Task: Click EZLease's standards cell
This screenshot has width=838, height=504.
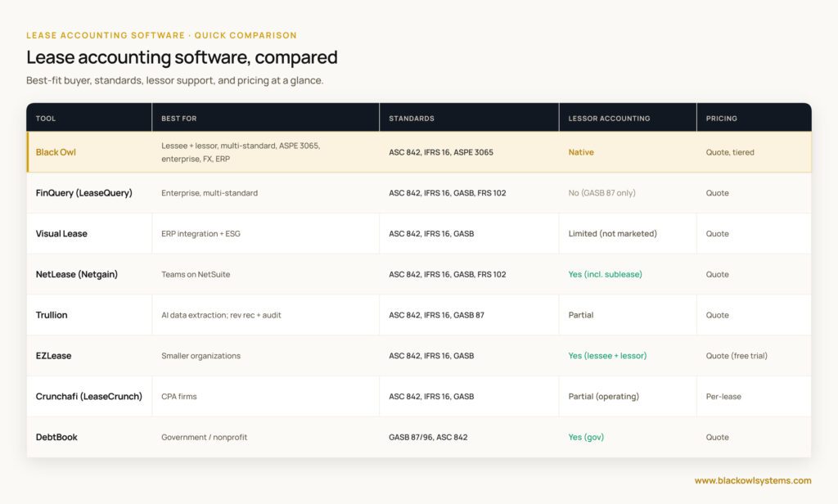Action: point(431,355)
